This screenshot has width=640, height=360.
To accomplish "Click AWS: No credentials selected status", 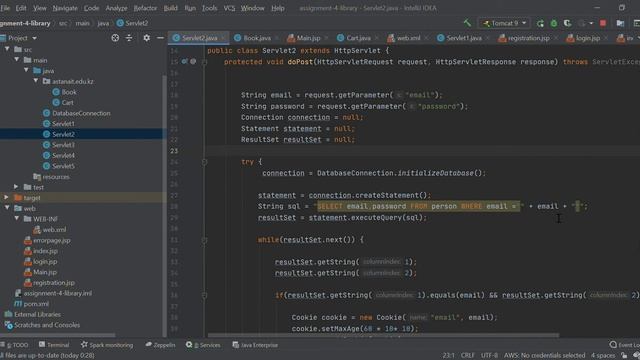I will [544, 356].
